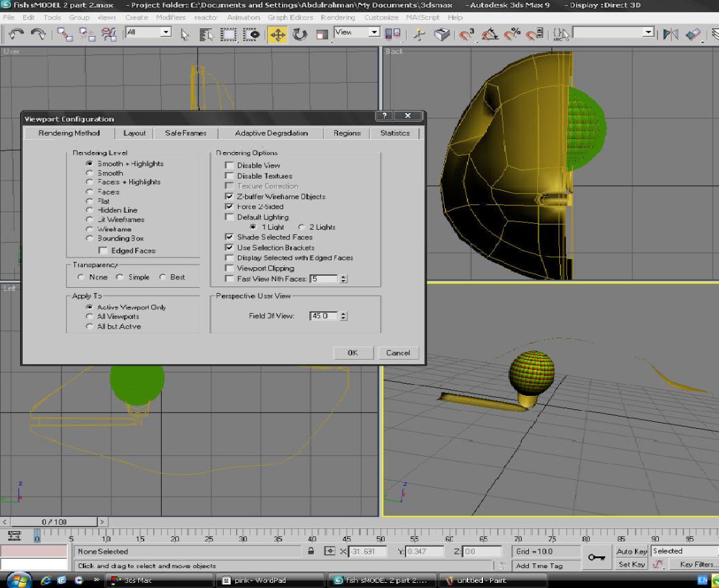Open the Rendering menu

pyautogui.click(x=338, y=17)
